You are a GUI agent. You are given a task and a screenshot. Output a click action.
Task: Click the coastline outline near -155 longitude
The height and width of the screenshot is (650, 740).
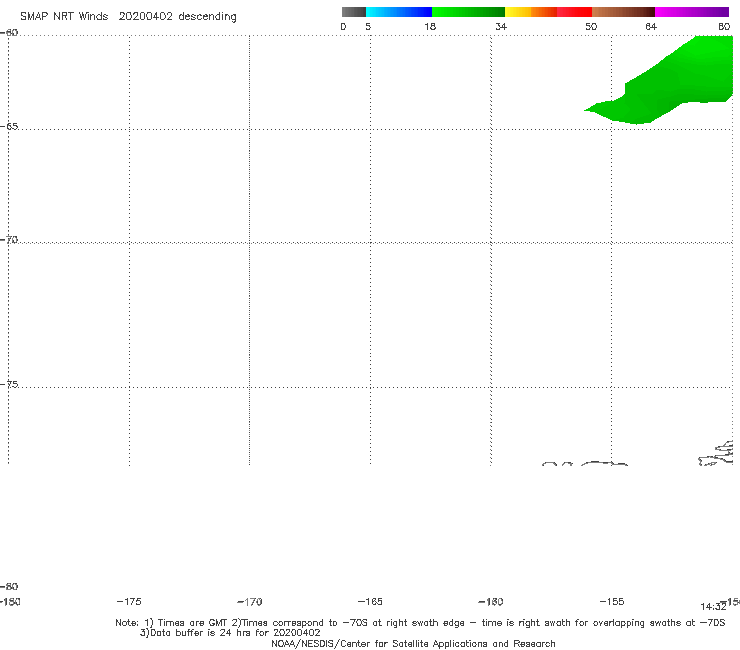coord(604,464)
